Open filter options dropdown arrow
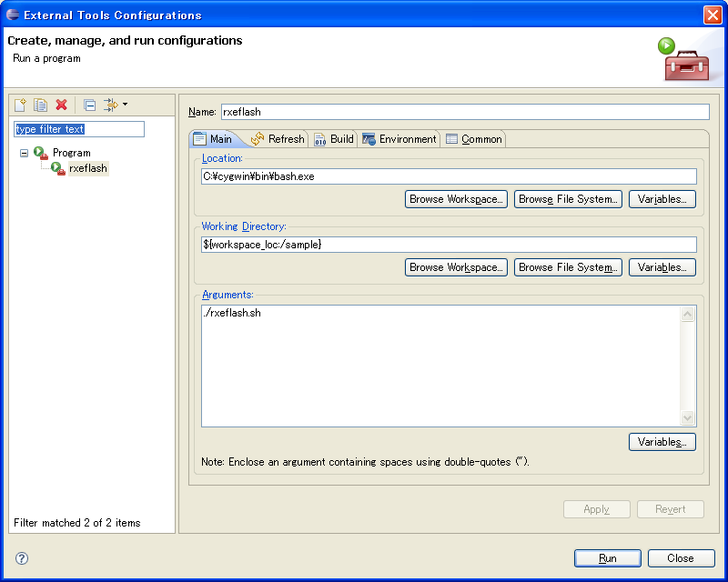The height and width of the screenshot is (582, 728). coord(125,105)
